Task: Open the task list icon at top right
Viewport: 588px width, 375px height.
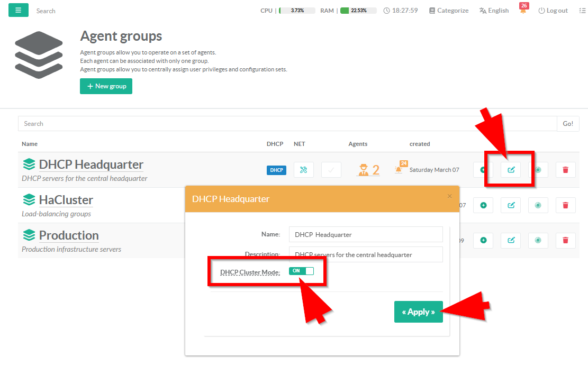Action: pos(582,11)
